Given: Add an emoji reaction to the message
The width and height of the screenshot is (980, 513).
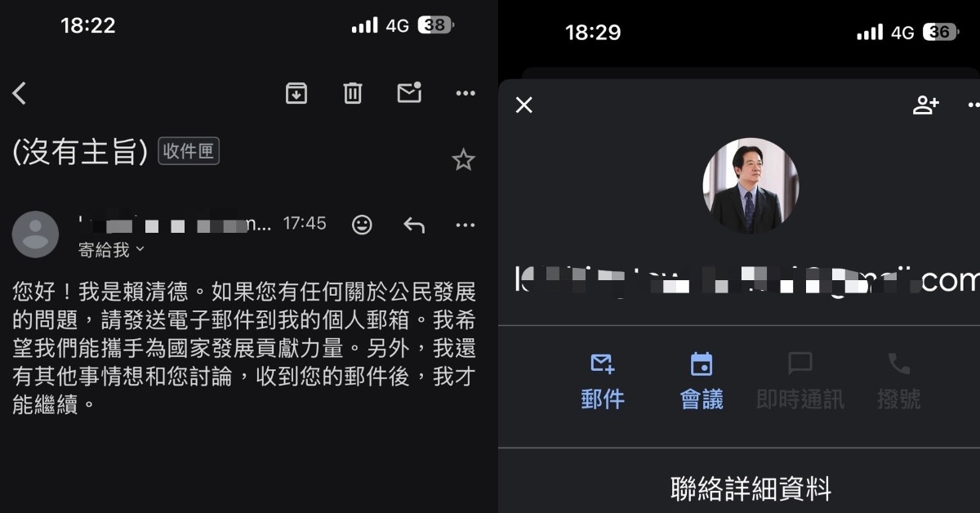Looking at the screenshot, I should (x=362, y=224).
